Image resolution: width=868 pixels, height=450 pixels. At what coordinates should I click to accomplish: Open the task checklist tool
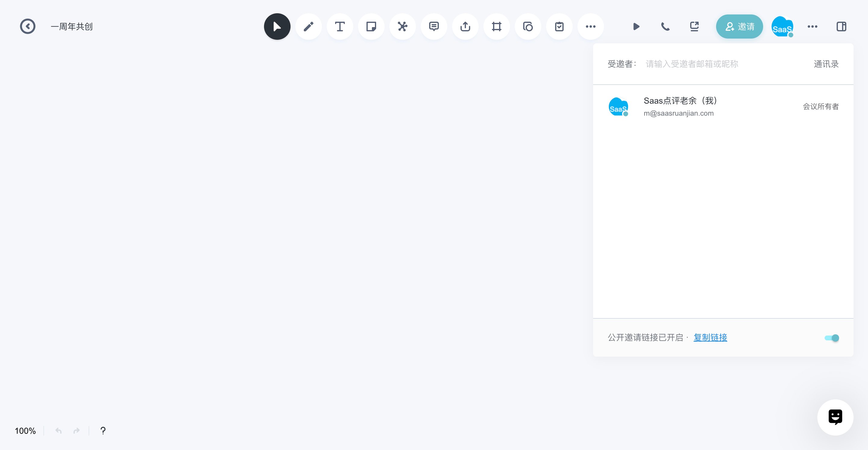pos(559,27)
